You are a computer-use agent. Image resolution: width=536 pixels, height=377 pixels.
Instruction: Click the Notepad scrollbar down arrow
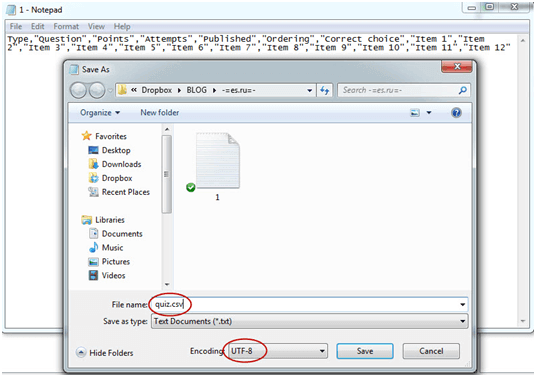click(x=523, y=321)
